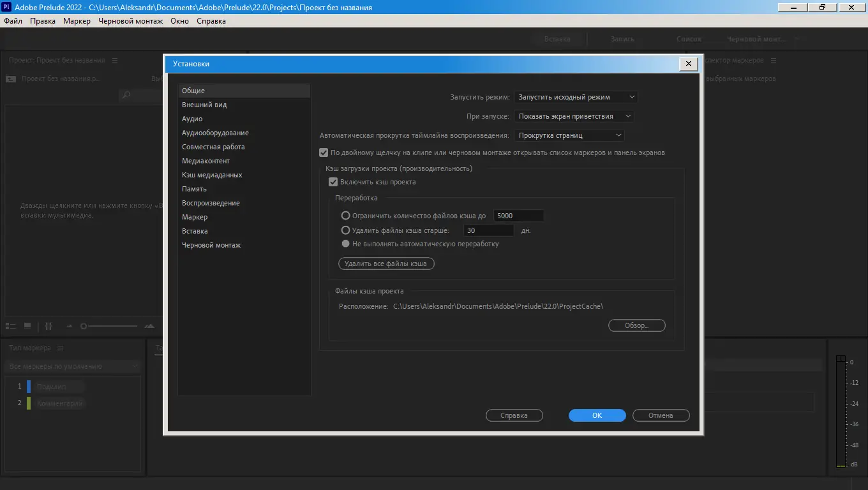Open the Черновой монтаж menu
This screenshot has height=490, width=868.
(x=130, y=21)
